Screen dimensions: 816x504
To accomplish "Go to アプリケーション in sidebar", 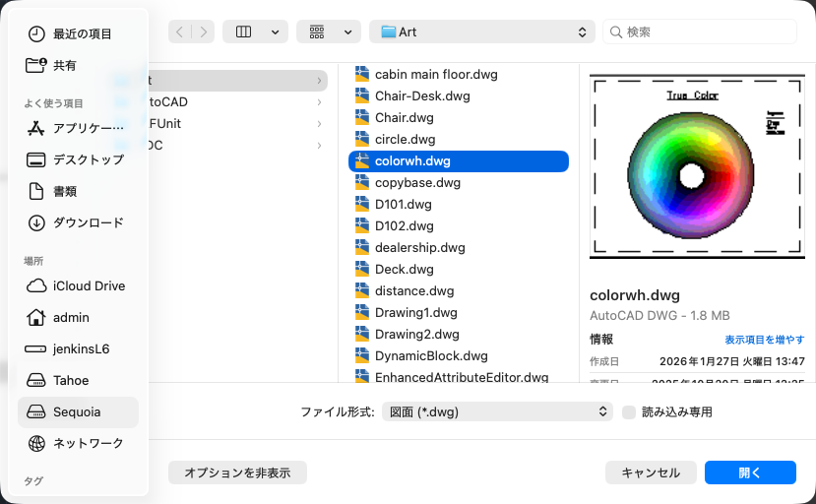I will 78,128.
